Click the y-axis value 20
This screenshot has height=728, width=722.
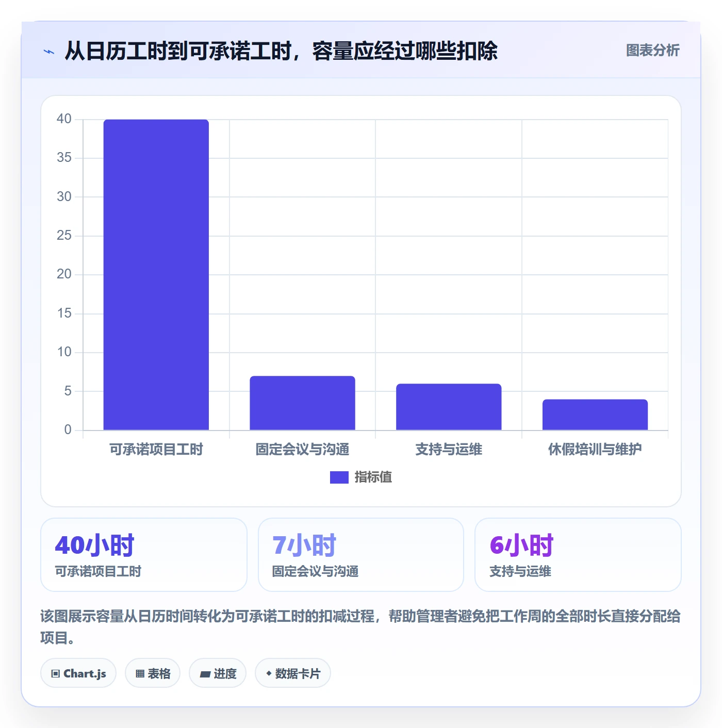click(x=64, y=274)
